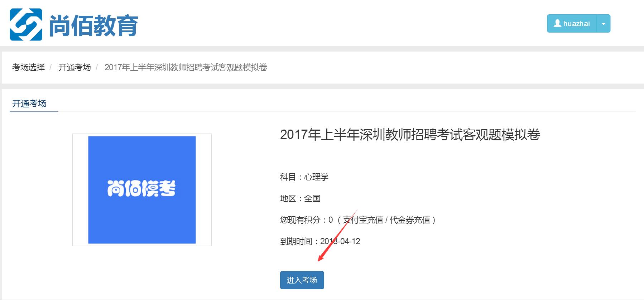The height and width of the screenshot is (300, 644).
Task: Click the 尚佰教育 logo icon
Action: [26, 24]
